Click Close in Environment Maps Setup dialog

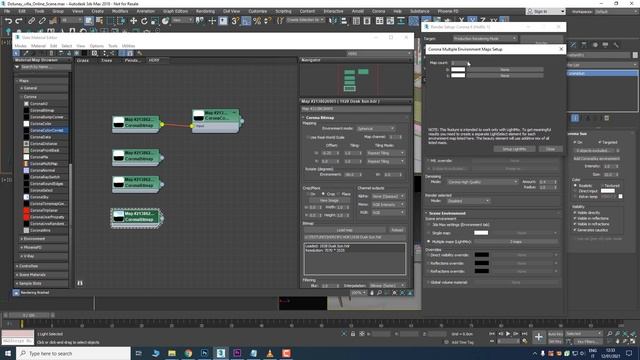click(551, 149)
